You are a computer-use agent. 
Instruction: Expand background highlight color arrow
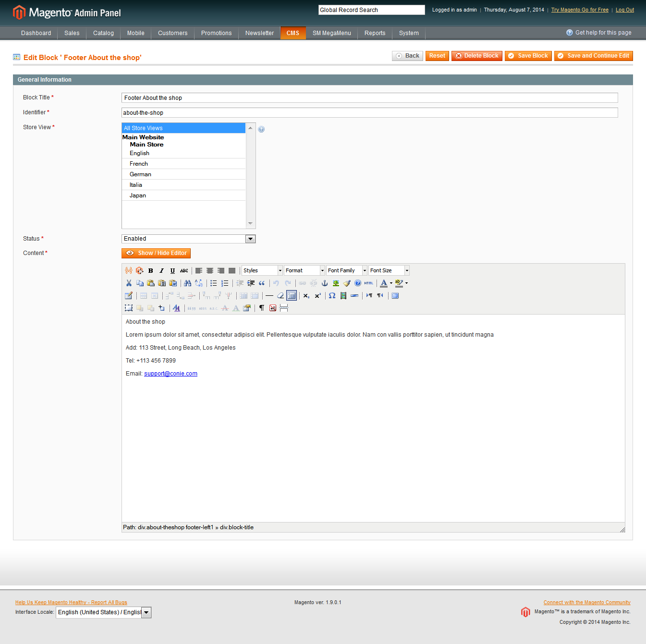point(406,283)
